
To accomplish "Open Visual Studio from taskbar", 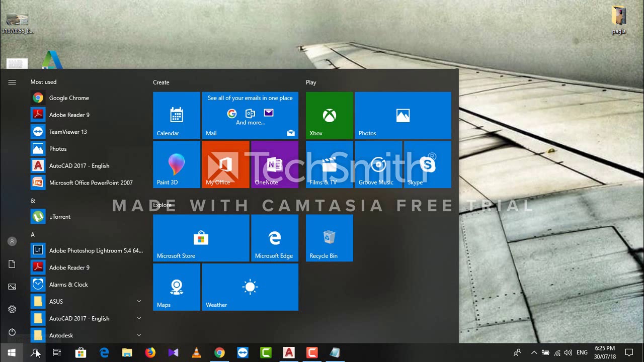I will 173,352.
